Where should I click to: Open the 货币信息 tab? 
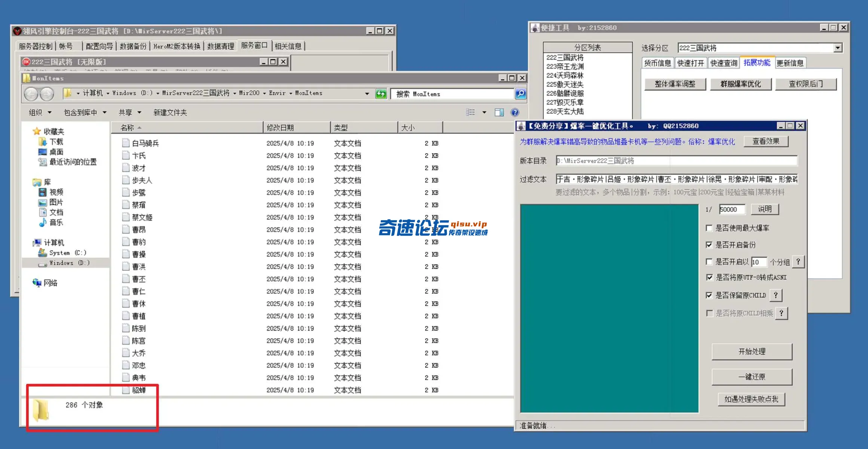(657, 63)
